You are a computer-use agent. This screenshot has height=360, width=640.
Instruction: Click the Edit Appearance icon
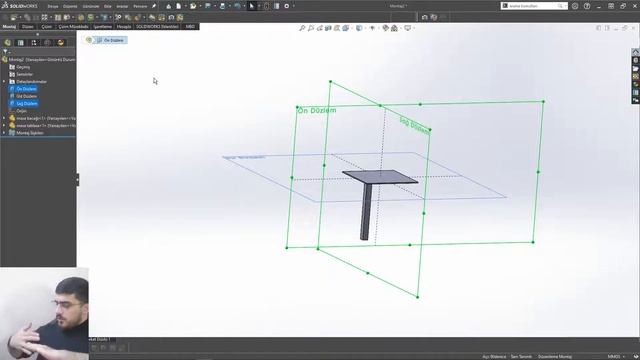tap(385, 28)
